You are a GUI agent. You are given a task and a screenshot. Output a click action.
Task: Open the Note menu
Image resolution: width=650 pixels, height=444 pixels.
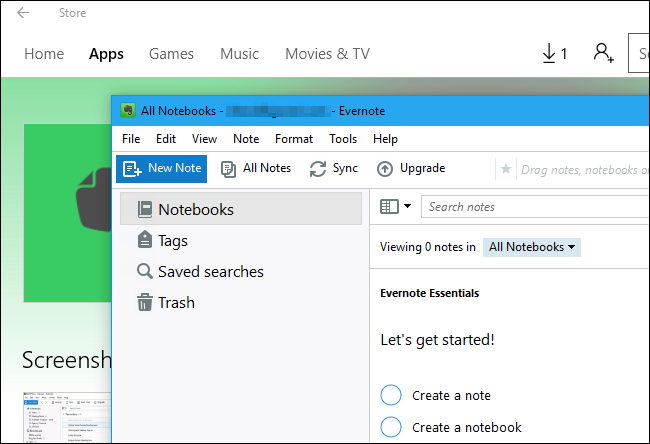(246, 139)
